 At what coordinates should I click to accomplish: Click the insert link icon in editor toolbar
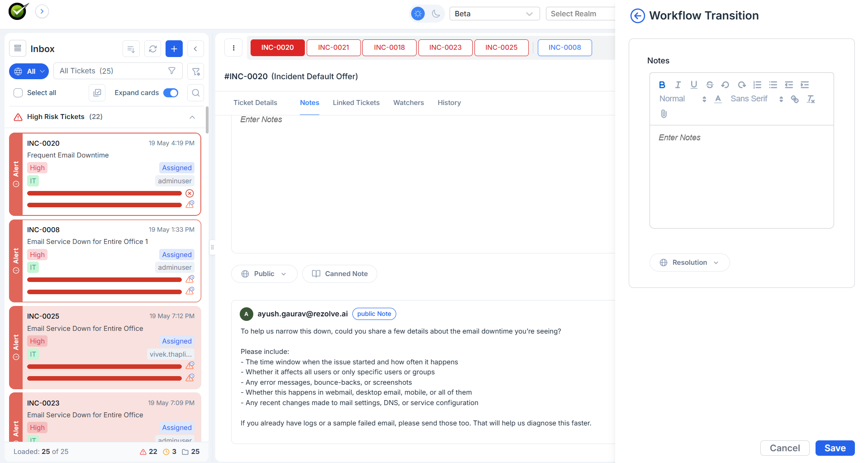(795, 99)
